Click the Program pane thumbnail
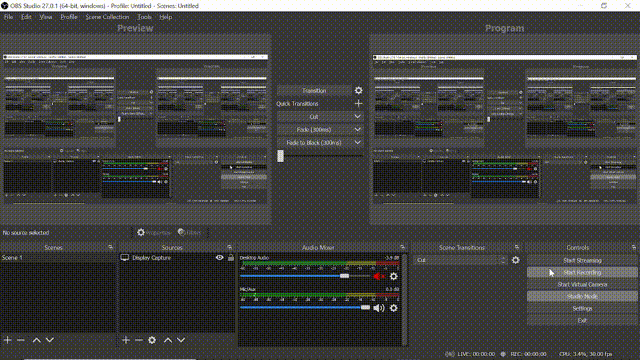 coord(504,129)
